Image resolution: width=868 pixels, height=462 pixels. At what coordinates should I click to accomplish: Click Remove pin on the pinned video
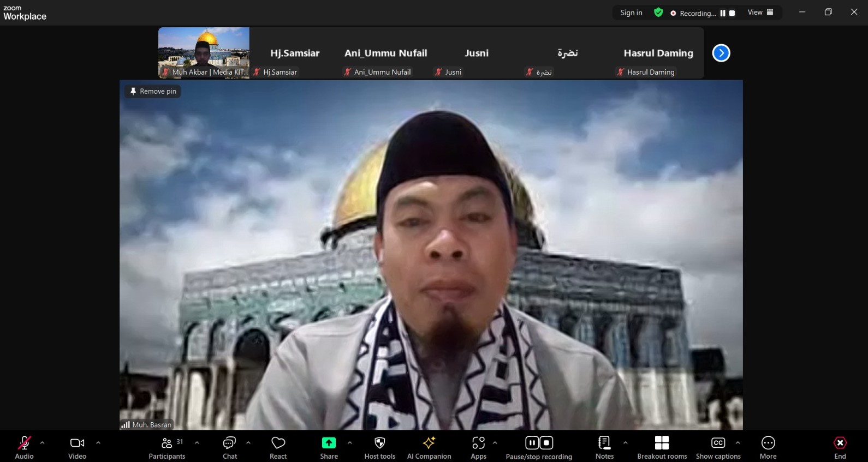pyautogui.click(x=153, y=92)
